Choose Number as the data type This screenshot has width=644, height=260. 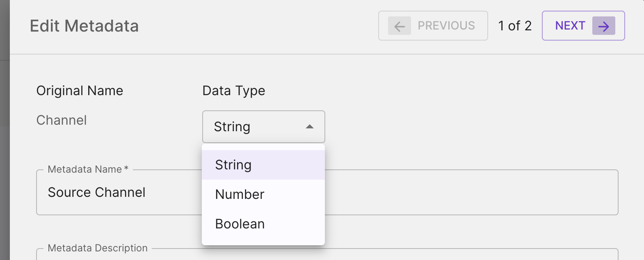click(240, 194)
